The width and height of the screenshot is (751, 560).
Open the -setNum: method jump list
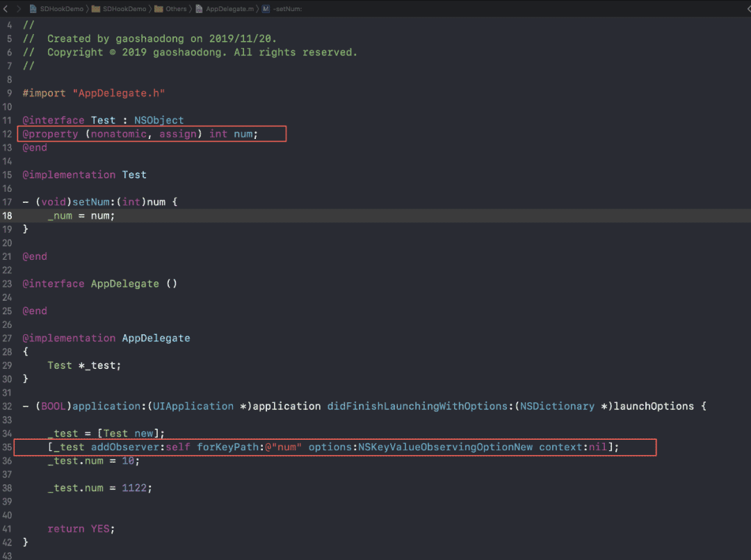tap(287, 8)
